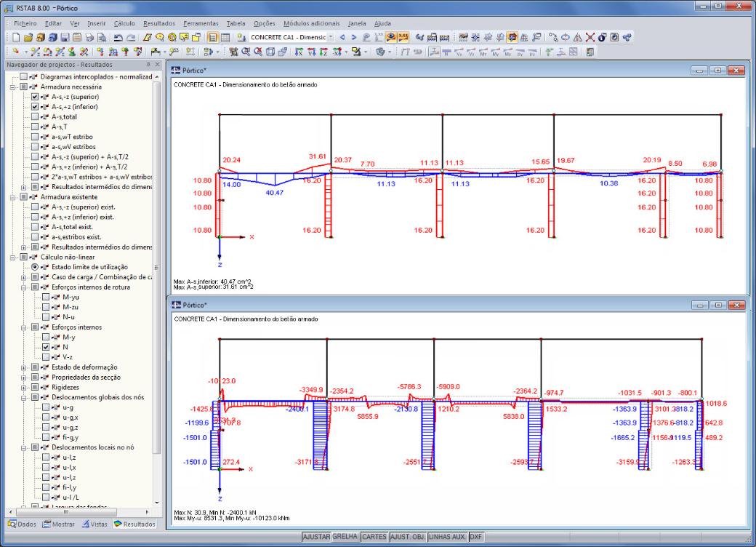Collapse Armadura necessária tree node

(x=12, y=87)
